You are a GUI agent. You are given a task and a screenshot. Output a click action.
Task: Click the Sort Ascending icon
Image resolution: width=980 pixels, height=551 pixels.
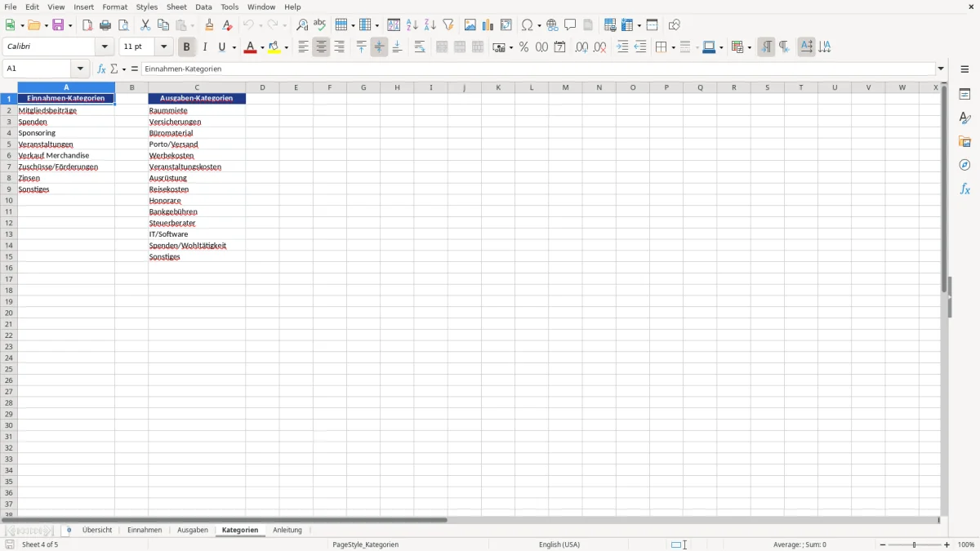(x=412, y=25)
